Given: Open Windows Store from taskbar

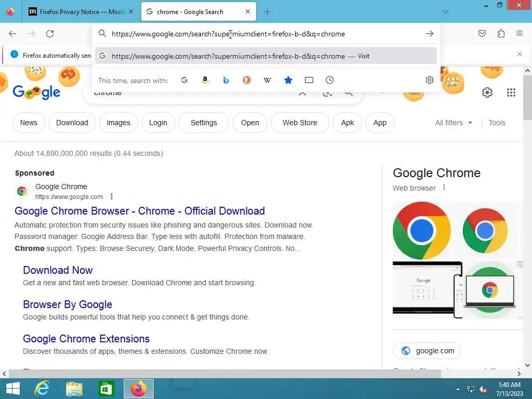Looking at the screenshot, I should (x=106, y=389).
